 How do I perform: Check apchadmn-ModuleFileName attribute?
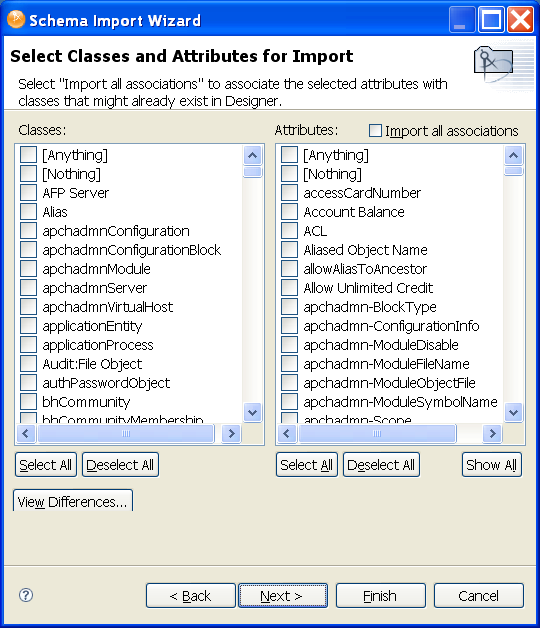click(x=289, y=364)
